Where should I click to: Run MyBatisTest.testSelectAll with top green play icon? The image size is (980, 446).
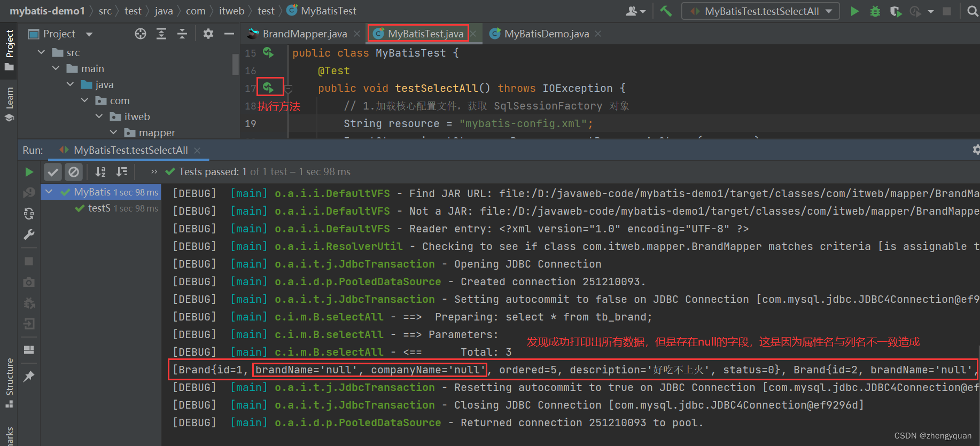click(x=854, y=11)
